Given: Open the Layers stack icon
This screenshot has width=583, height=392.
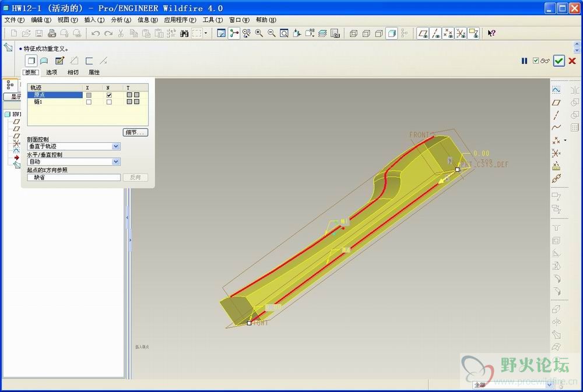Looking at the screenshot, I should click(x=322, y=33).
